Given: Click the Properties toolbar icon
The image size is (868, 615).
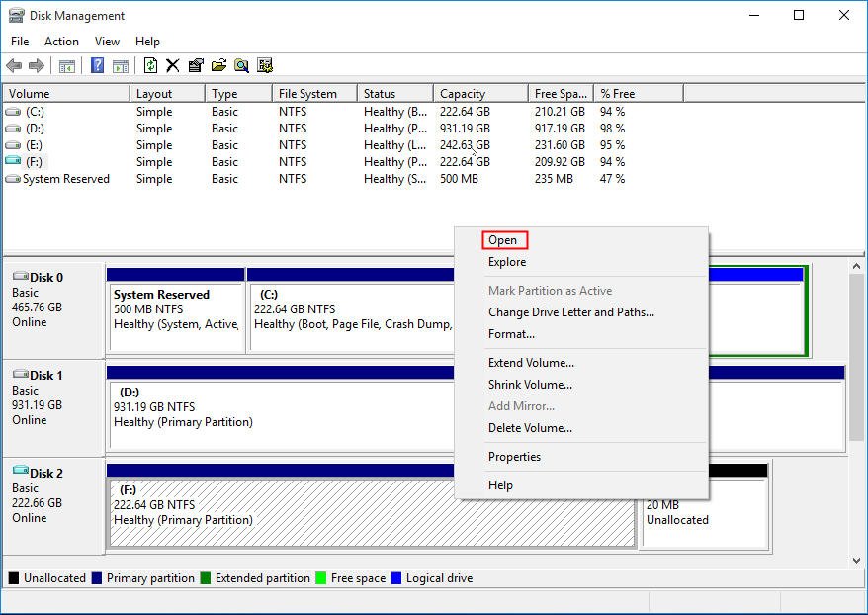Looking at the screenshot, I should (195, 66).
